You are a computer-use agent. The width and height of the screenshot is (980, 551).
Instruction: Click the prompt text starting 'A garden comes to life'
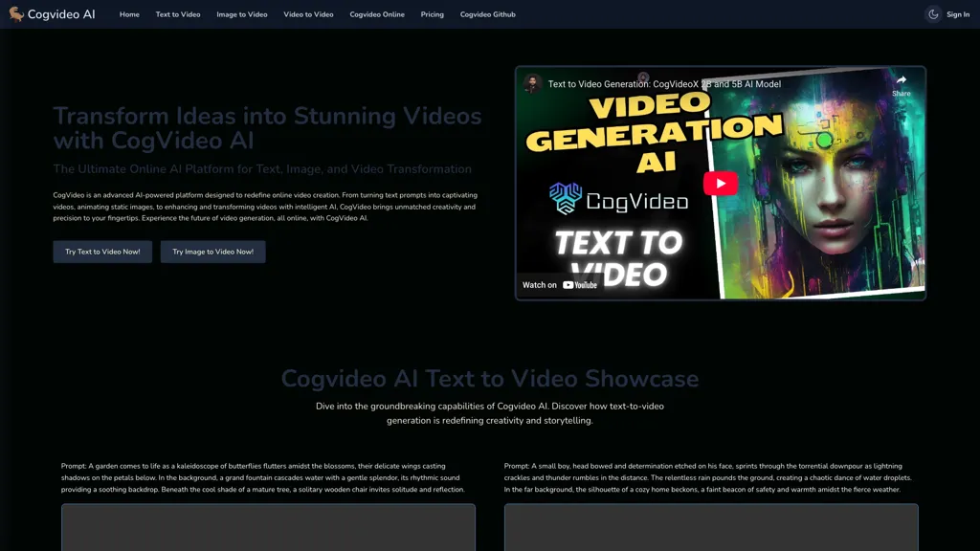tap(263, 477)
